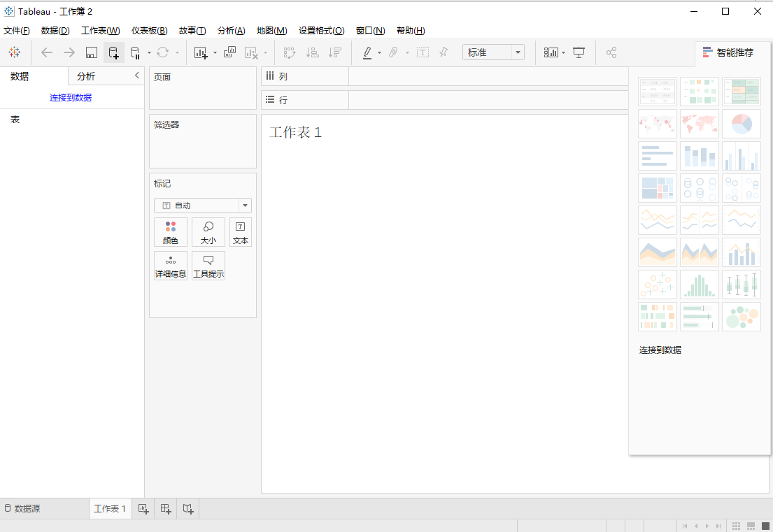Select the Sort Ascending toolbar icon
773x532 pixels.
point(313,52)
